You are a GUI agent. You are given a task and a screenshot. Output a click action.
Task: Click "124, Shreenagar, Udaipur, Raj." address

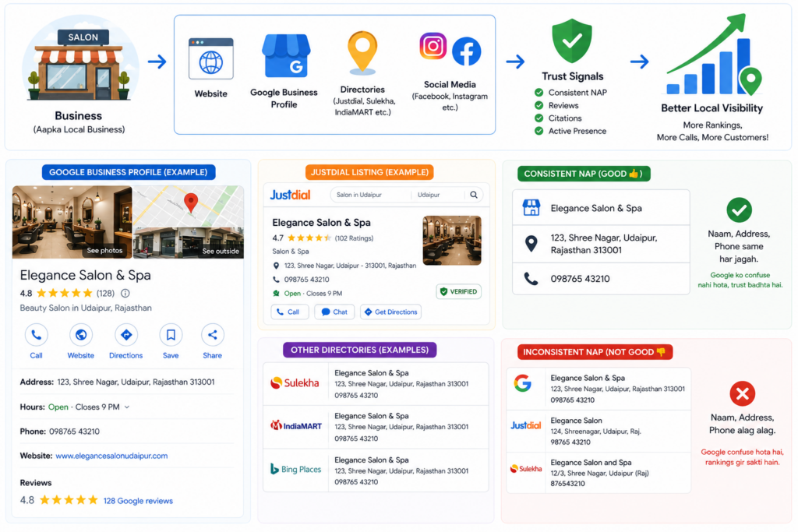click(x=595, y=432)
